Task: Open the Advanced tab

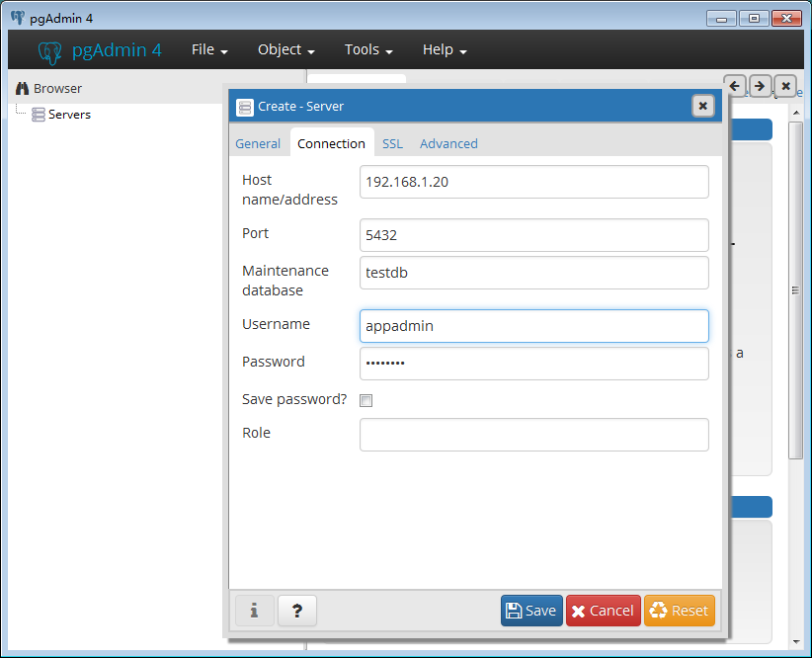Action: [x=448, y=143]
